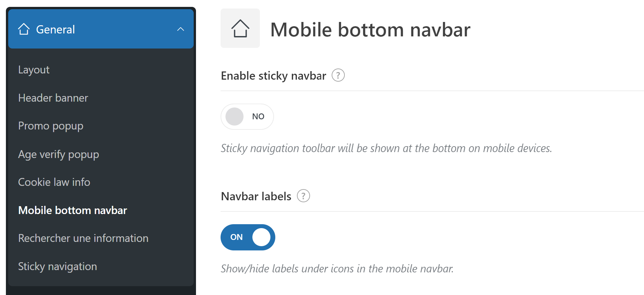
Task: Open Cookie law info section
Action: coord(54,182)
